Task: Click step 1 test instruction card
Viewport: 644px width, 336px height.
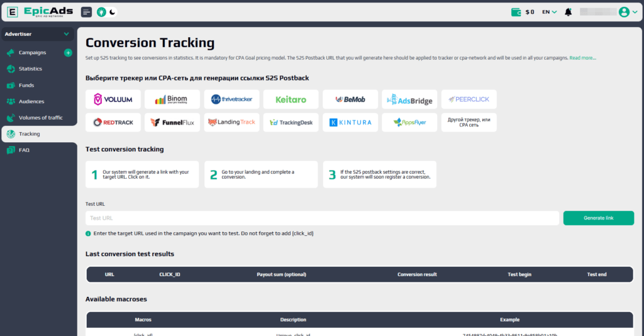Action: point(142,174)
